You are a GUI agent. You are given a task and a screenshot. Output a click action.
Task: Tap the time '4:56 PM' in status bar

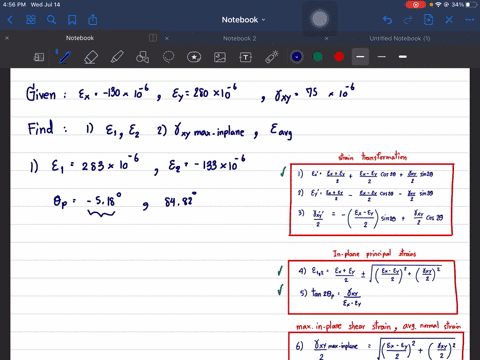click(x=13, y=5)
